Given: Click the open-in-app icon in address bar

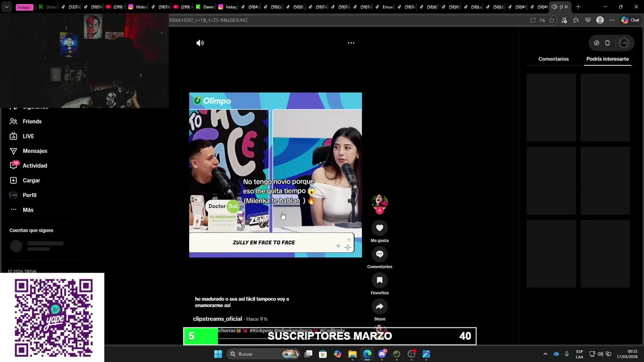Looking at the screenshot, I should point(533,20).
